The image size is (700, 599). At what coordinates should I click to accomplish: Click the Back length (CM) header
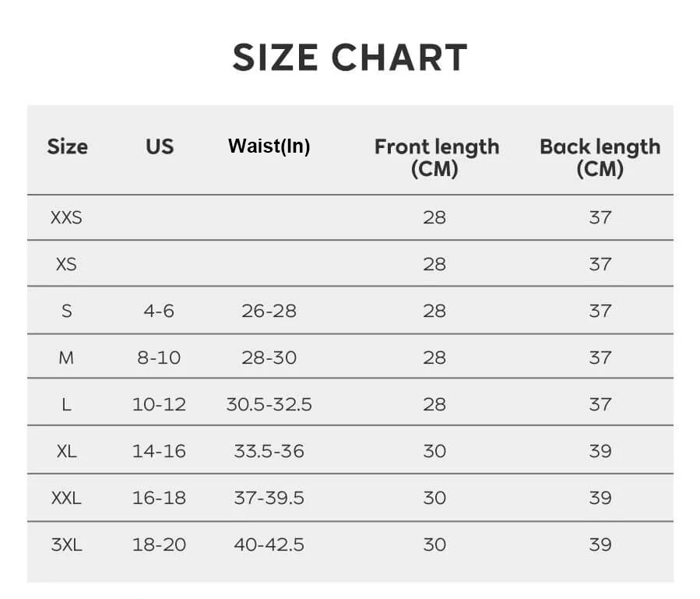click(600, 157)
